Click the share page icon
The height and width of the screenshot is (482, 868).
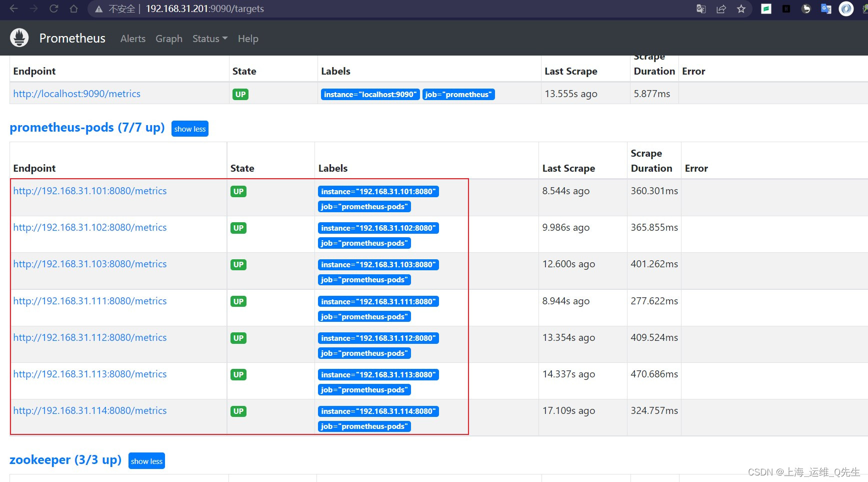pyautogui.click(x=721, y=9)
